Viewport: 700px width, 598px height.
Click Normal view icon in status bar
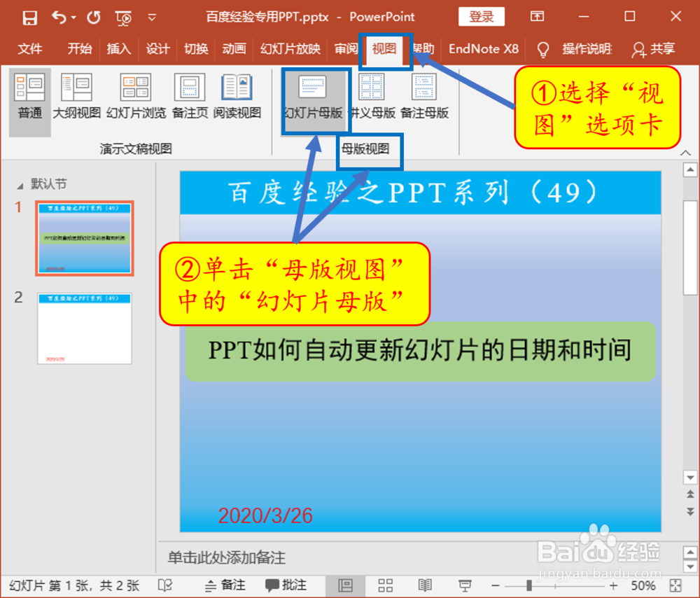tap(346, 585)
